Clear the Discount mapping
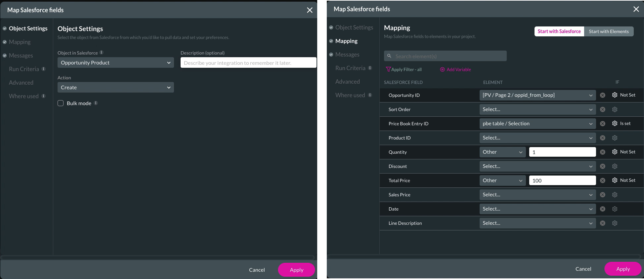Screen dimensions: 644x279 pos(603,166)
